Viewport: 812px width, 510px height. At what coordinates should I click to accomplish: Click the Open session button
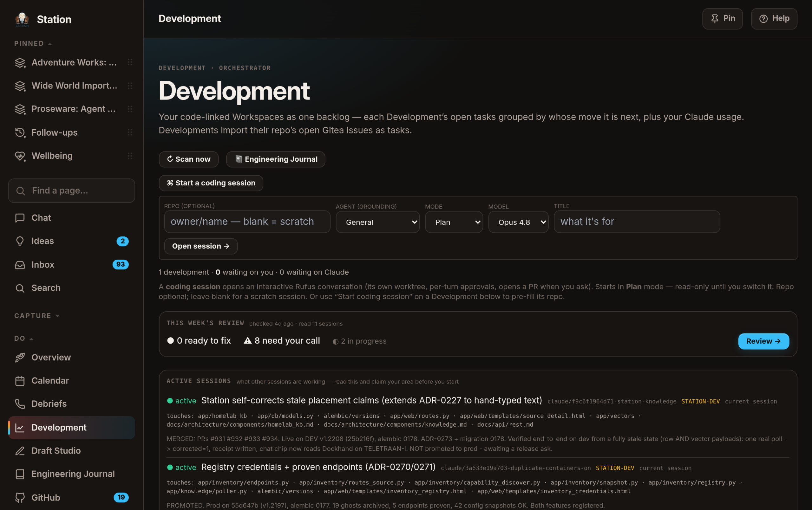click(x=201, y=246)
